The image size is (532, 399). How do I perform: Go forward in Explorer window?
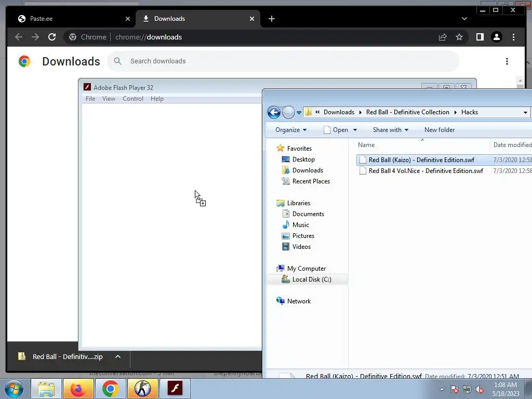(x=288, y=112)
